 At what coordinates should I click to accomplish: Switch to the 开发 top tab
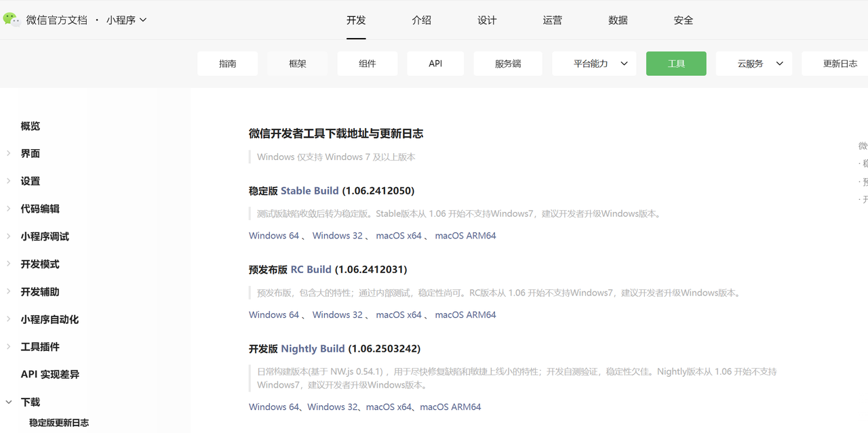(356, 20)
